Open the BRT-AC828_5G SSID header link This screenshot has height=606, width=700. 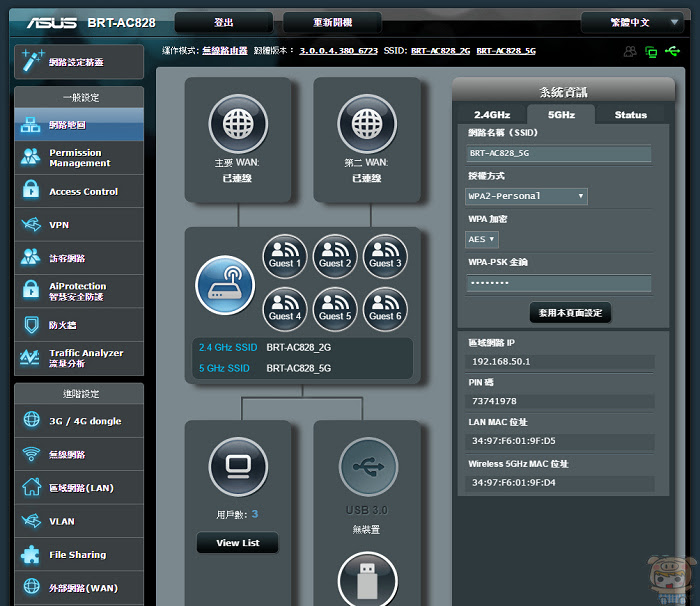tap(506, 51)
